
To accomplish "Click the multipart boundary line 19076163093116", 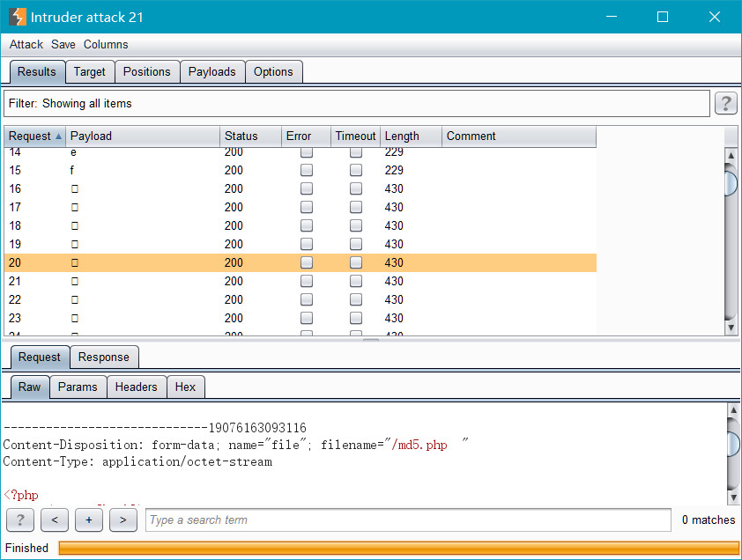I will click(155, 428).
